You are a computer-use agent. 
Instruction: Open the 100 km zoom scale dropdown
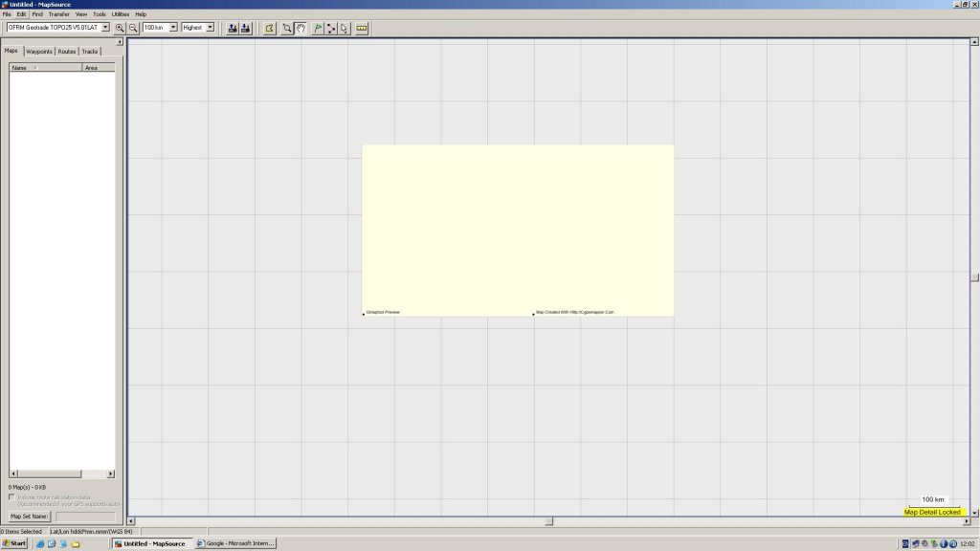tap(173, 28)
